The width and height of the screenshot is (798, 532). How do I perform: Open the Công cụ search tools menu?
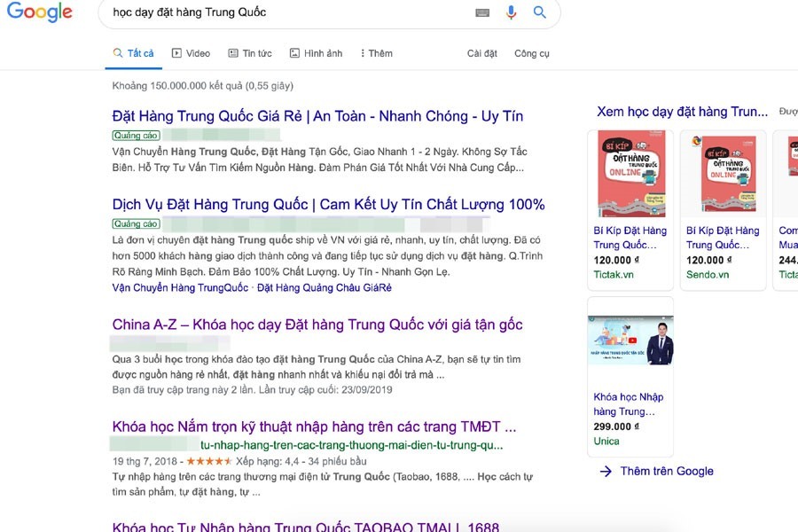click(532, 53)
